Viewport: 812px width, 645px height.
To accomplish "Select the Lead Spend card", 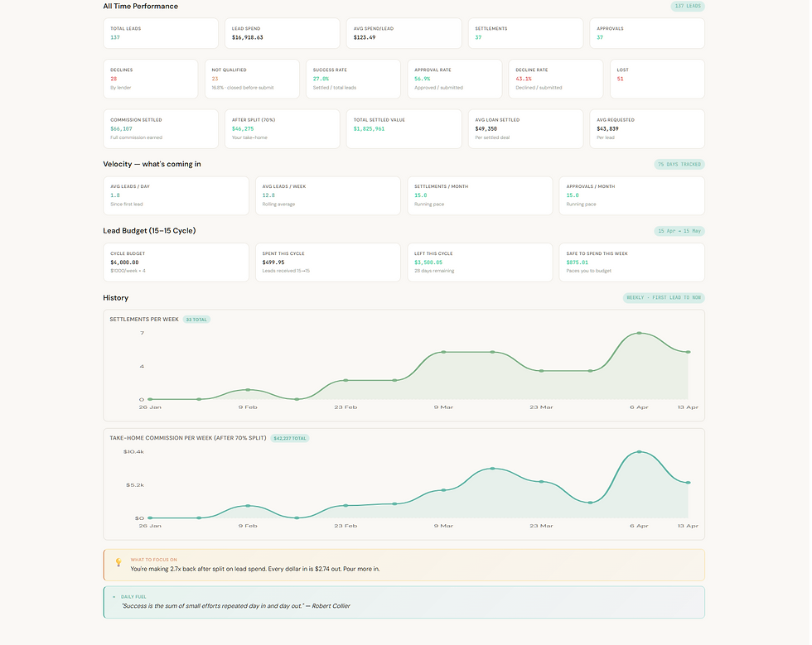I will coord(283,33).
